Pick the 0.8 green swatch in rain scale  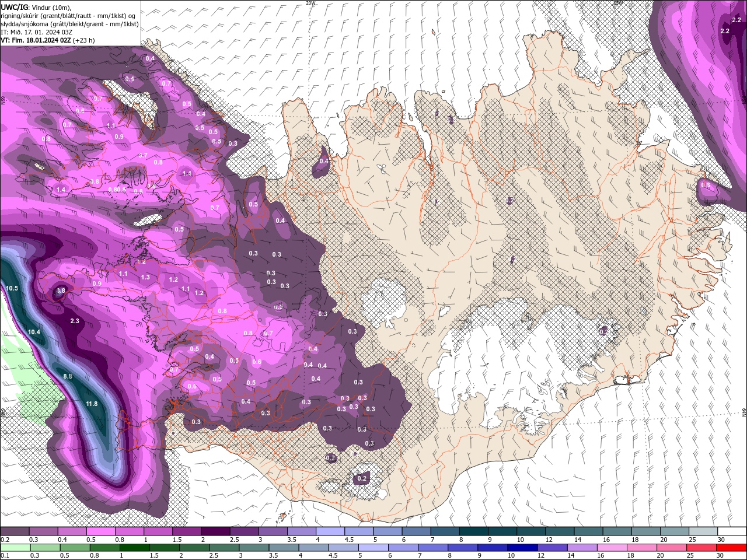(105, 548)
